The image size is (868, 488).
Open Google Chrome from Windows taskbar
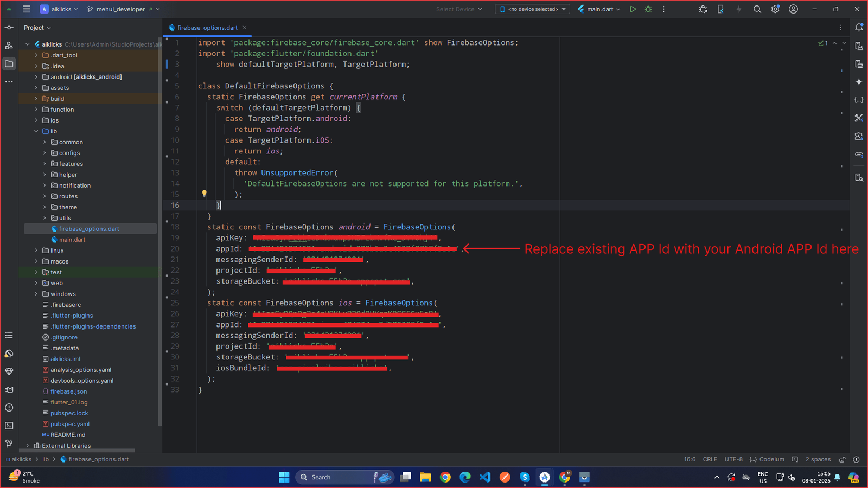point(445,477)
